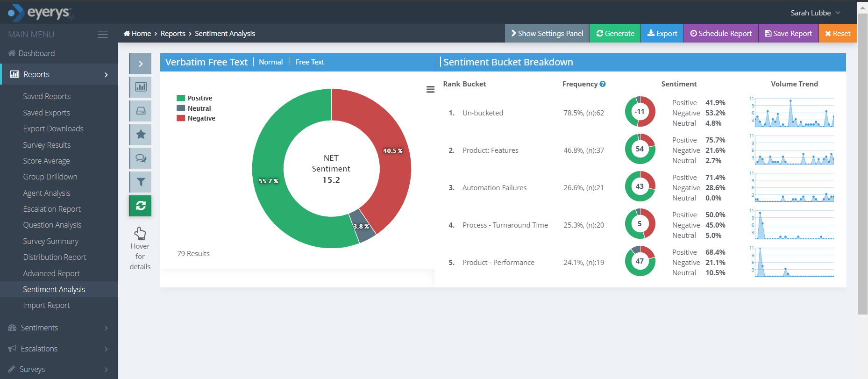Image resolution: width=868 pixels, height=379 pixels.
Task: Toggle Positive series in chart legend
Action: tap(199, 98)
